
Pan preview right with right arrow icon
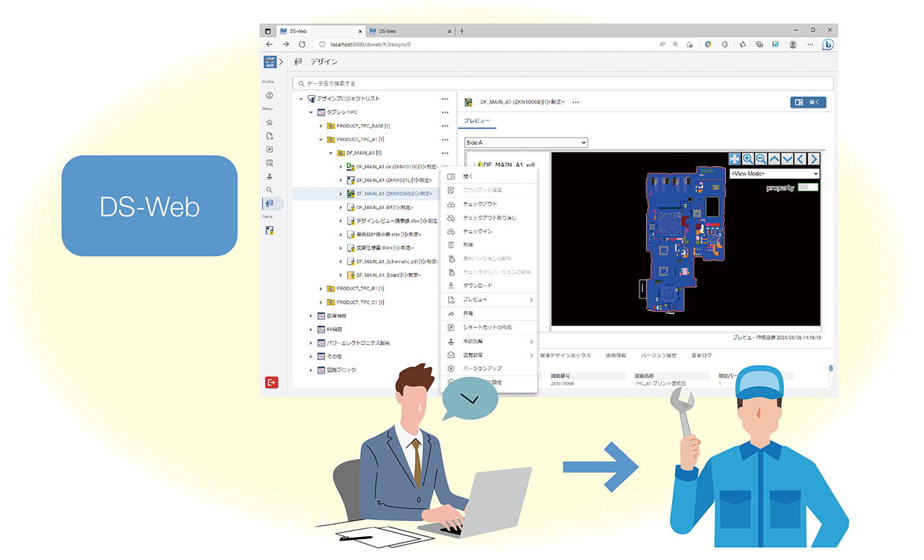[x=814, y=159]
